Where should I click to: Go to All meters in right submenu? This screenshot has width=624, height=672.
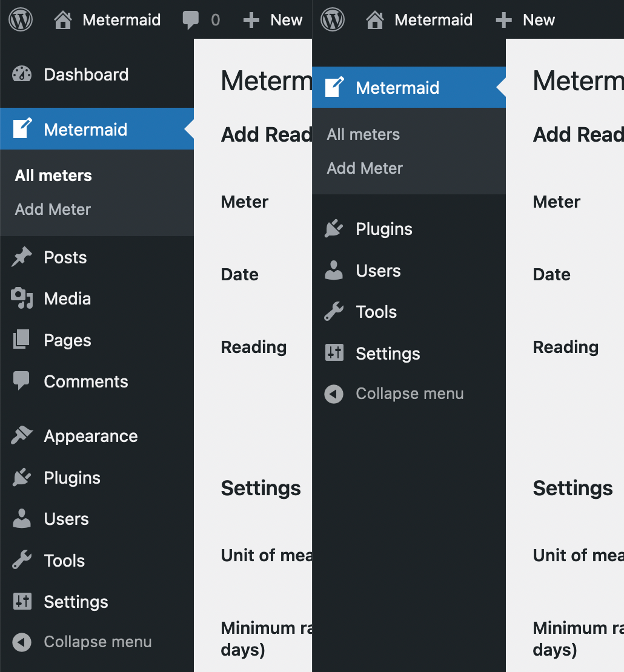point(363,134)
